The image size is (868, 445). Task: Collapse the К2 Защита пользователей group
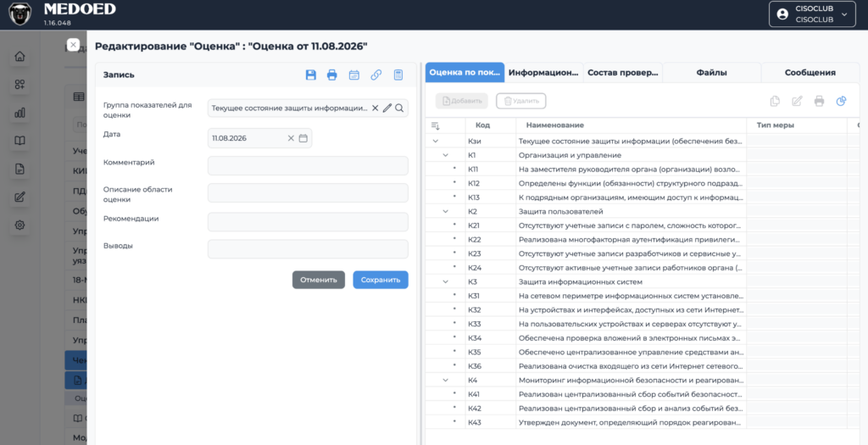coord(445,211)
